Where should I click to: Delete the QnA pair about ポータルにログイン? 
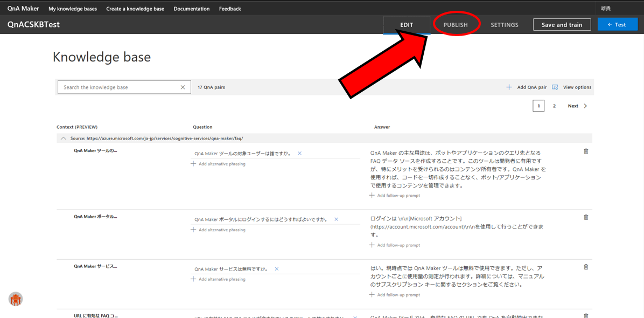tap(586, 217)
